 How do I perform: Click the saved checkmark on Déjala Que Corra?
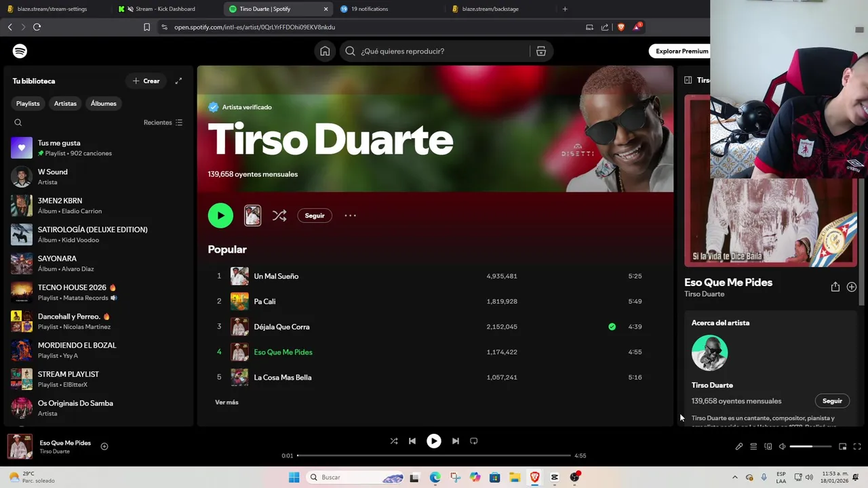click(x=612, y=327)
